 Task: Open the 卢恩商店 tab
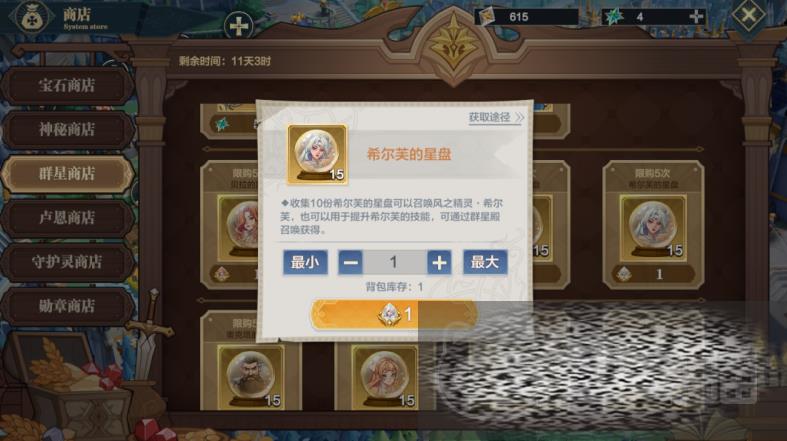click(67, 217)
